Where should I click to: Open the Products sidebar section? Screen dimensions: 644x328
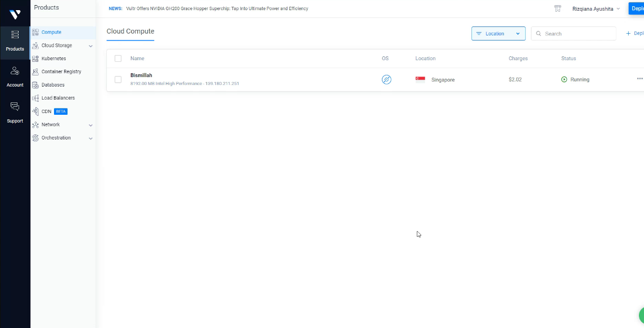coord(15,41)
